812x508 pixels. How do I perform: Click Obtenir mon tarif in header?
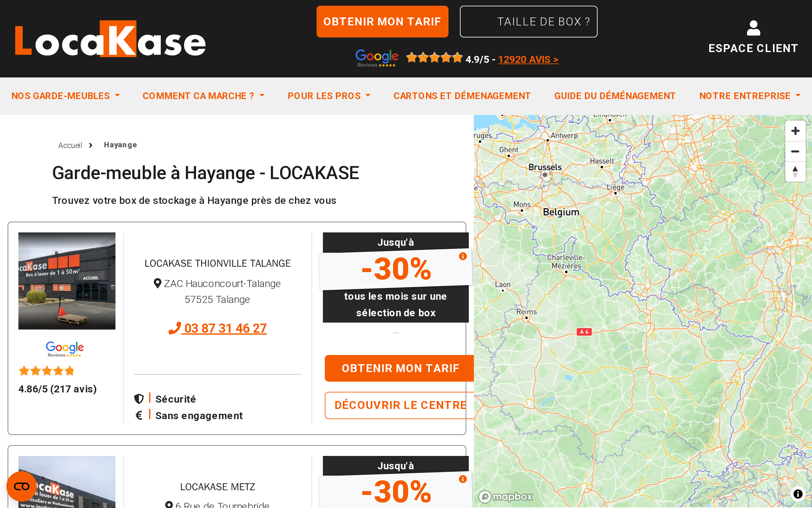[382, 22]
